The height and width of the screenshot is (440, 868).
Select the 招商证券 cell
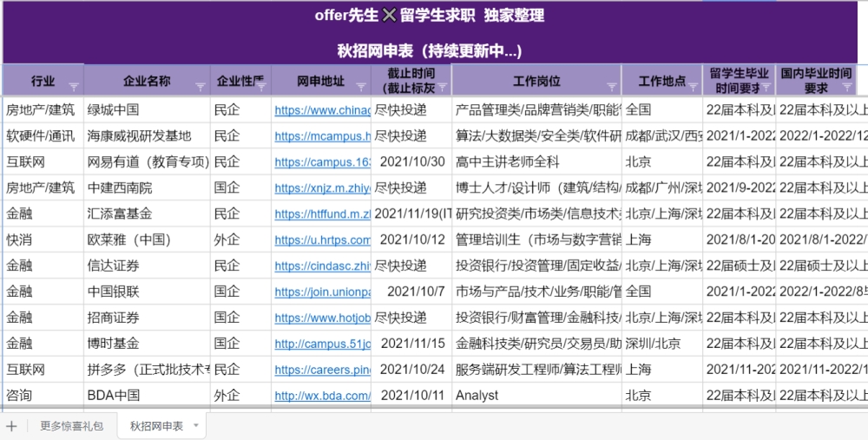(147, 318)
